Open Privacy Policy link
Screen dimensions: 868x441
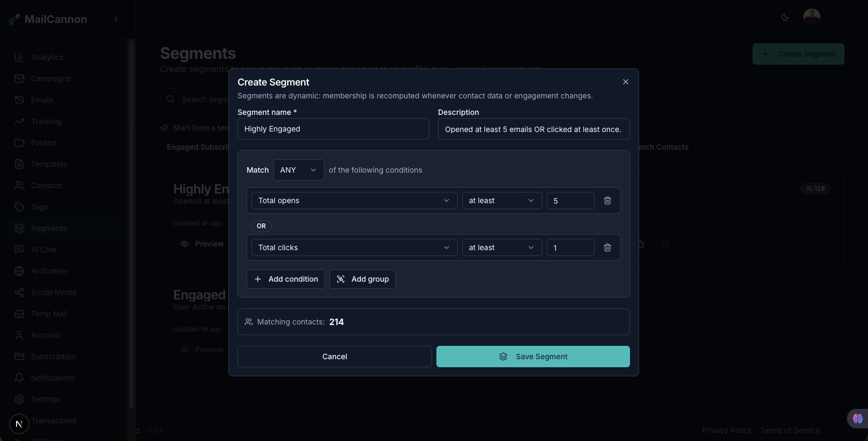tap(726, 430)
